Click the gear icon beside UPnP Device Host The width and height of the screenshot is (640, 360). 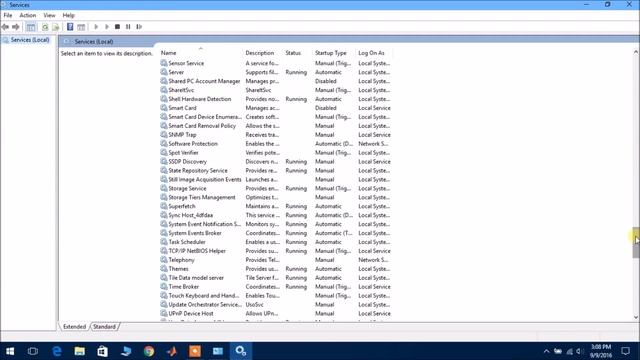pos(164,313)
